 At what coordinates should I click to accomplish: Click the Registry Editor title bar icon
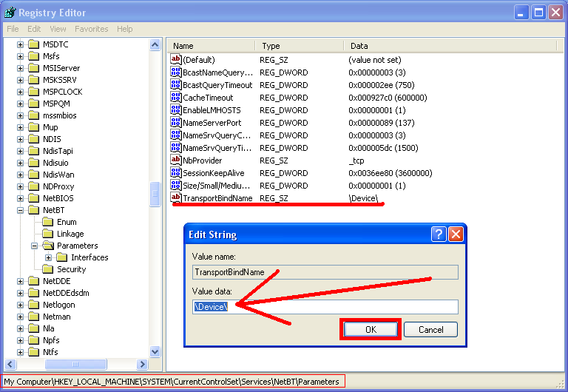[10, 13]
